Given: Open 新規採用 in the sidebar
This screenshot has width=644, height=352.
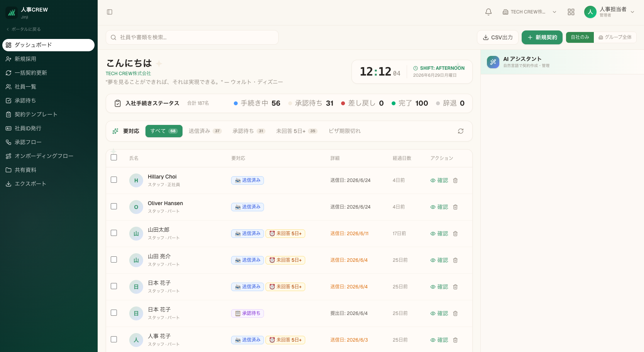Looking at the screenshot, I should pos(48,59).
